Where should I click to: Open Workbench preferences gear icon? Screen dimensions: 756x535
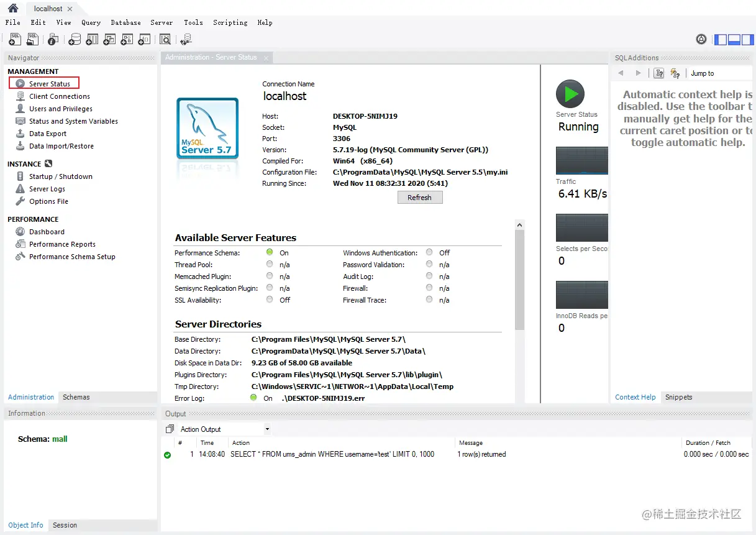point(701,39)
